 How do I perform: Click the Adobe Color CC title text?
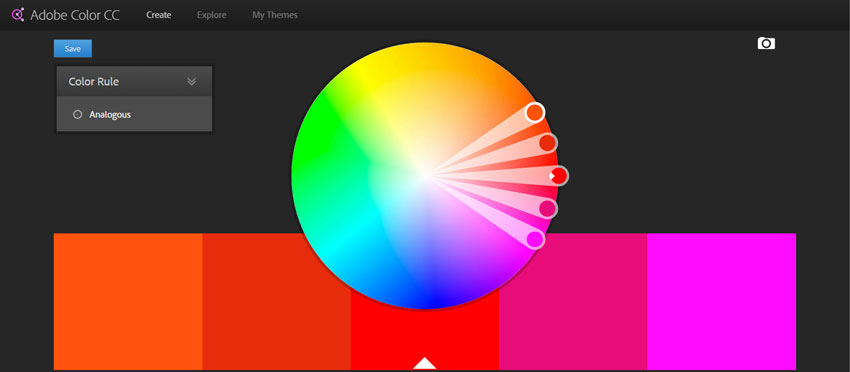point(75,15)
